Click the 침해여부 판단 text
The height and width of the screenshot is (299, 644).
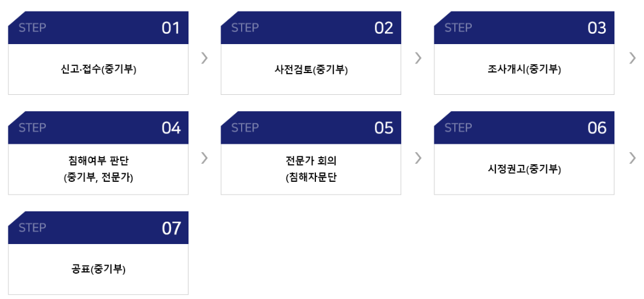[98, 161]
